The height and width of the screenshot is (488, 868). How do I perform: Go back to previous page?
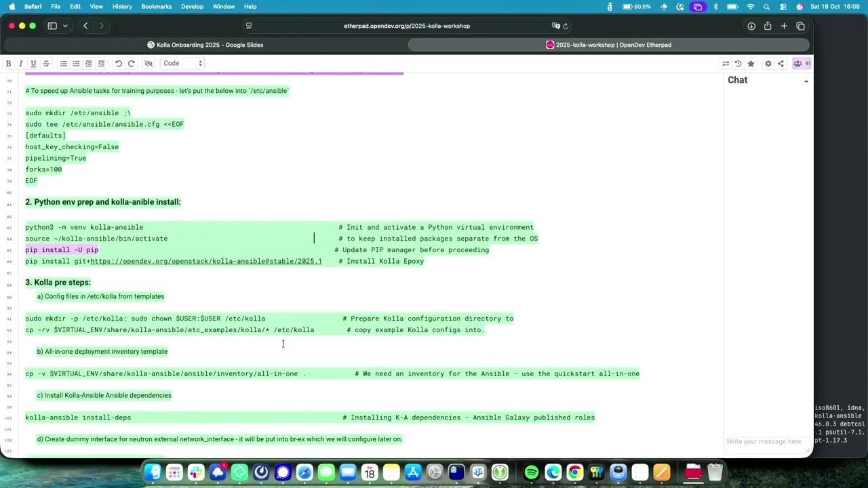[x=85, y=26]
